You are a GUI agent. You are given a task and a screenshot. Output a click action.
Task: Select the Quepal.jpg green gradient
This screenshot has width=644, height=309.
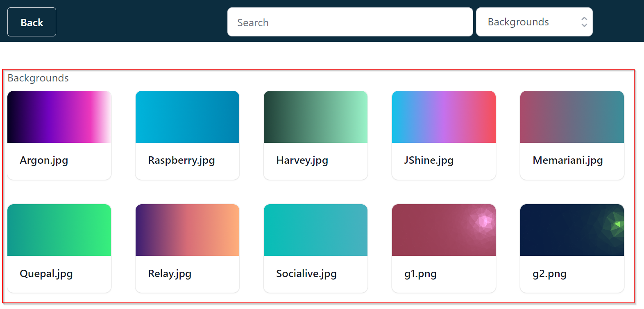point(59,230)
